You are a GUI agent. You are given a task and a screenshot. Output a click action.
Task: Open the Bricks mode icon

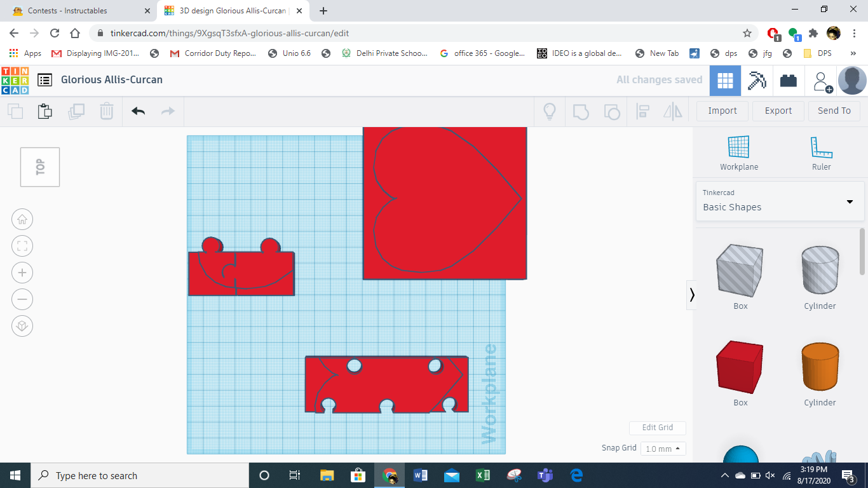coord(789,81)
